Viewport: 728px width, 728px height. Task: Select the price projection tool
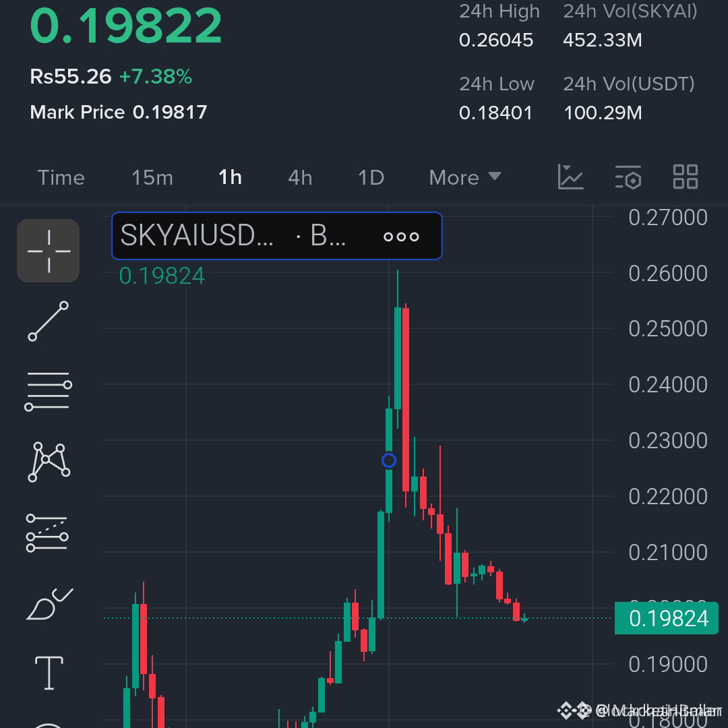tap(47, 533)
